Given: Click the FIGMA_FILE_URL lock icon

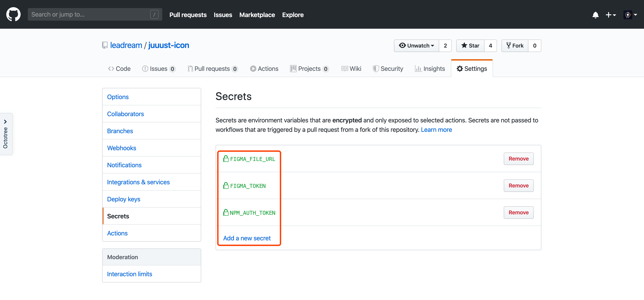Looking at the screenshot, I should tap(226, 159).
